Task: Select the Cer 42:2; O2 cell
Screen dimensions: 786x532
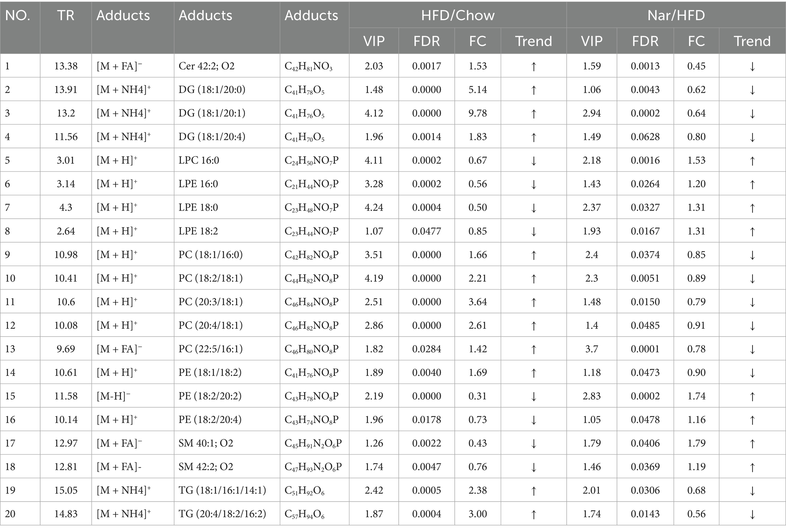Action: [x=206, y=66]
